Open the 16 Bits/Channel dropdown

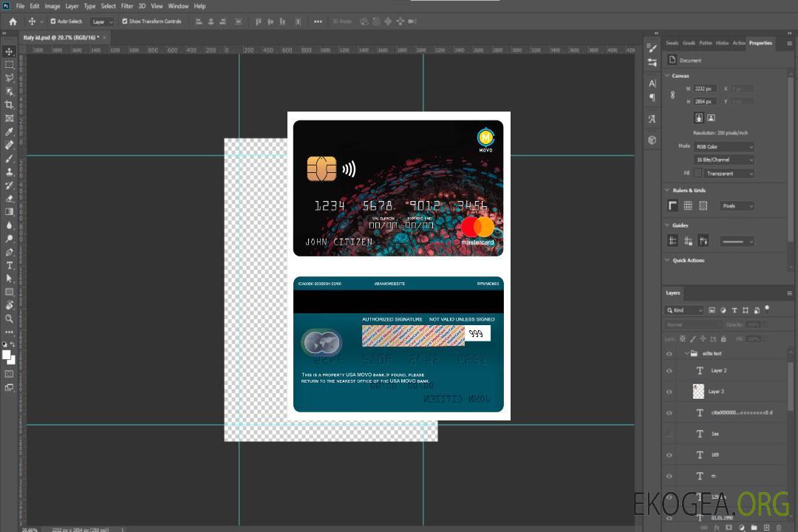[x=723, y=160]
